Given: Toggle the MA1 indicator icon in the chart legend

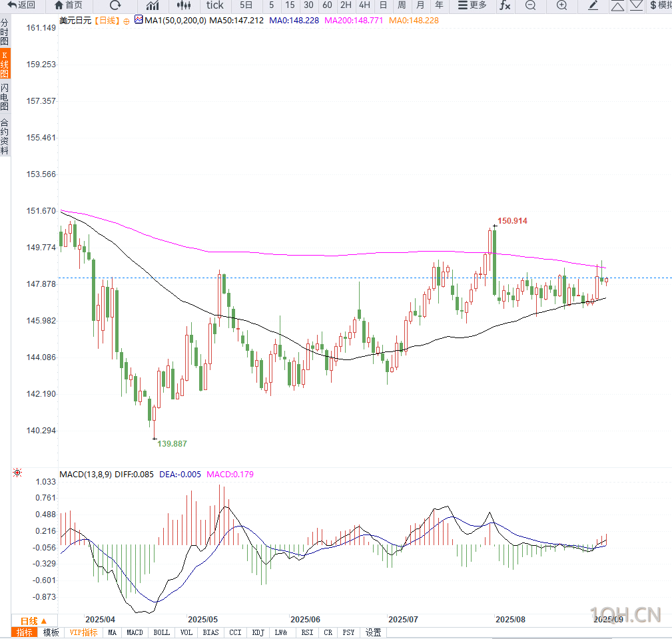Looking at the screenshot, I should click(x=139, y=20).
